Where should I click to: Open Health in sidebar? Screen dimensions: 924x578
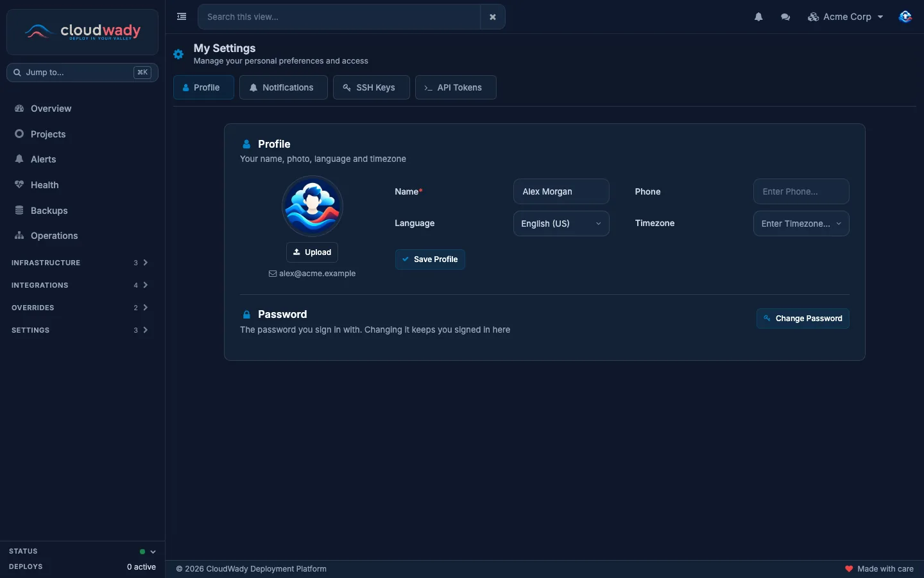click(82, 185)
